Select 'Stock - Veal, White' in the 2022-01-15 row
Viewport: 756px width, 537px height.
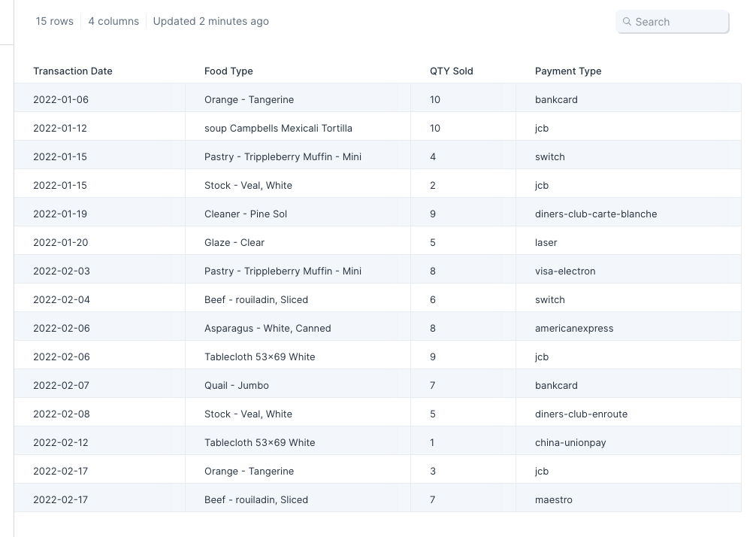[298, 185]
